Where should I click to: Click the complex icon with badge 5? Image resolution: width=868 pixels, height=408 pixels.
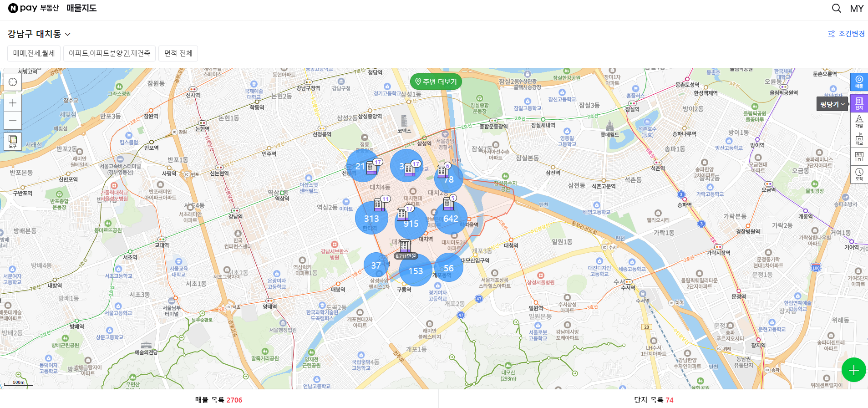tap(448, 203)
